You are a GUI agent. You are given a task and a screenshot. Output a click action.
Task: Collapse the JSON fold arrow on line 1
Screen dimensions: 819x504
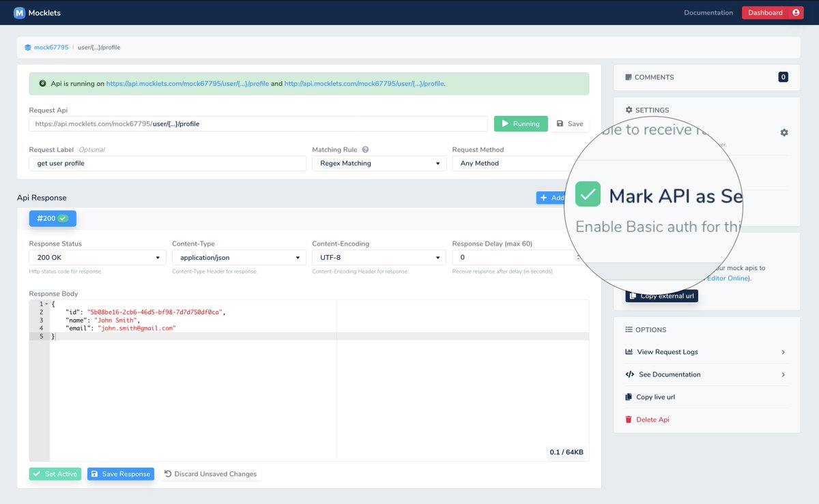coord(46,304)
